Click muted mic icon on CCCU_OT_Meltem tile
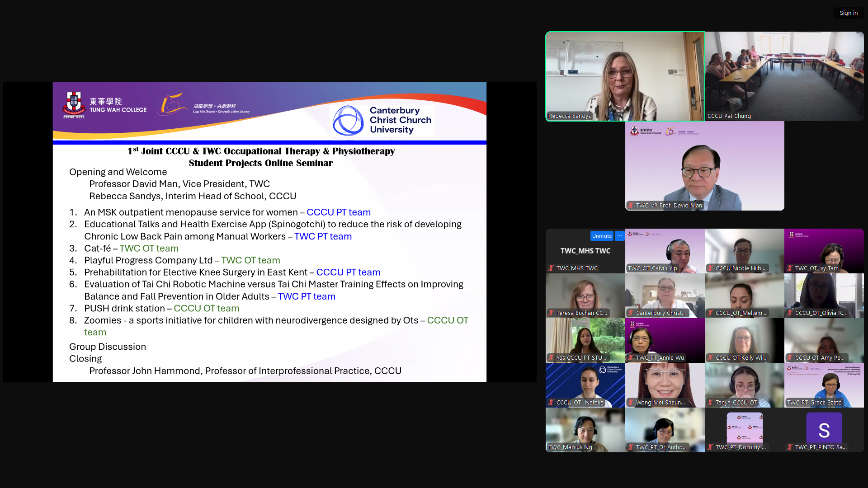The width and height of the screenshot is (868, 488). pos(711,313)
